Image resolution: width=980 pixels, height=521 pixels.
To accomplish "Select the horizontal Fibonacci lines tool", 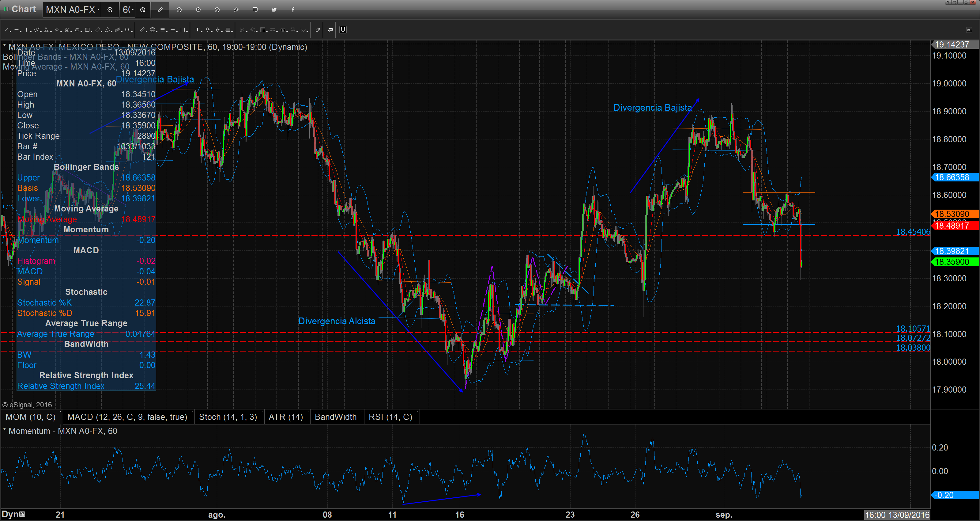I will coord(163,30).
